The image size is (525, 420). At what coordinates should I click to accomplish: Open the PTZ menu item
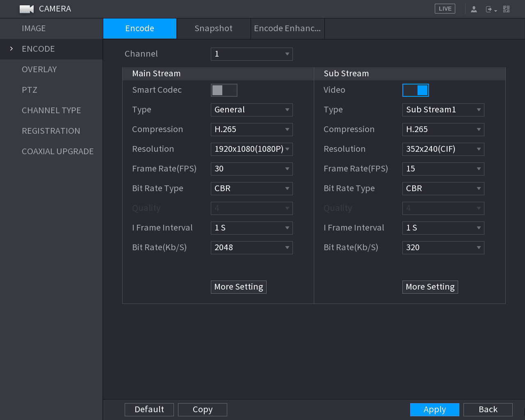tap(51, 90)
